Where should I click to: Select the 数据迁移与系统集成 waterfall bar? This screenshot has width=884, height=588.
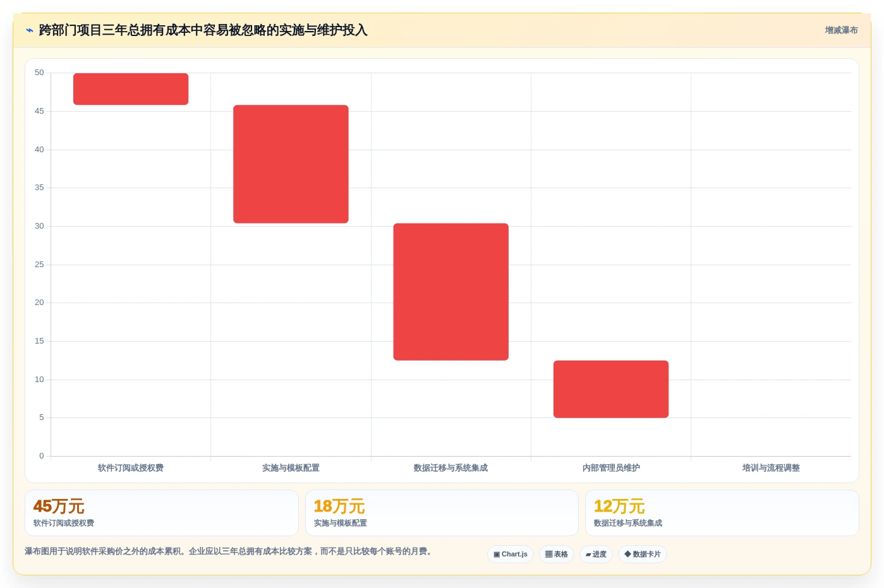451,292
